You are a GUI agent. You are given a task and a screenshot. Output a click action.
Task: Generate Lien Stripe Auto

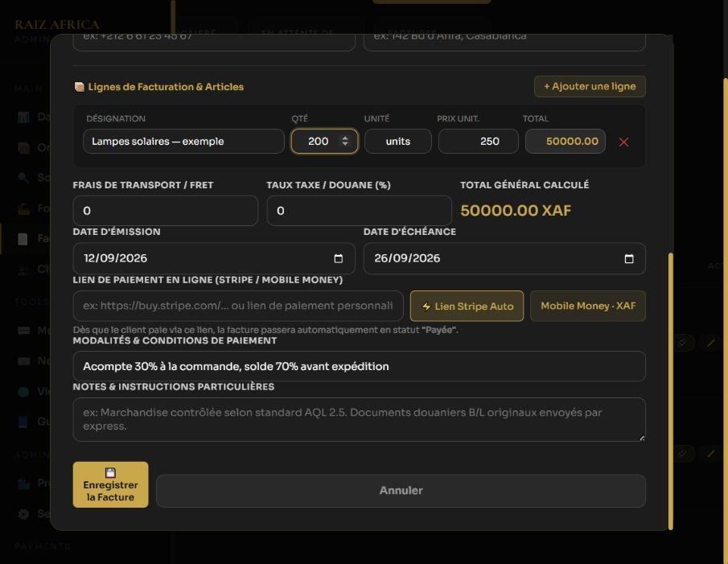tap(467, 306)
